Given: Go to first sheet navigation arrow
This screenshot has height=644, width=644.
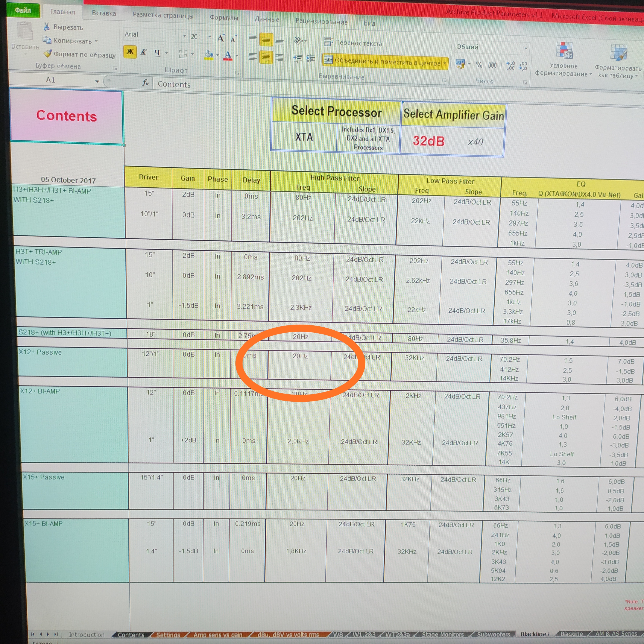Looking at the screenshot, I should coord(33,634).
